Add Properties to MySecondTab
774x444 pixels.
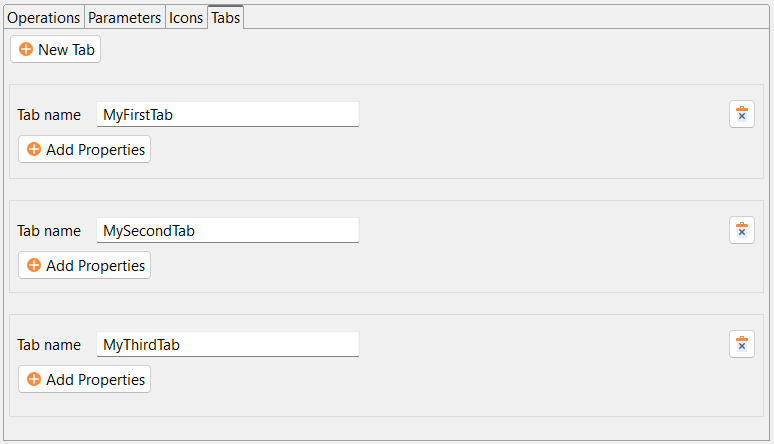click(x=85, y=266)
